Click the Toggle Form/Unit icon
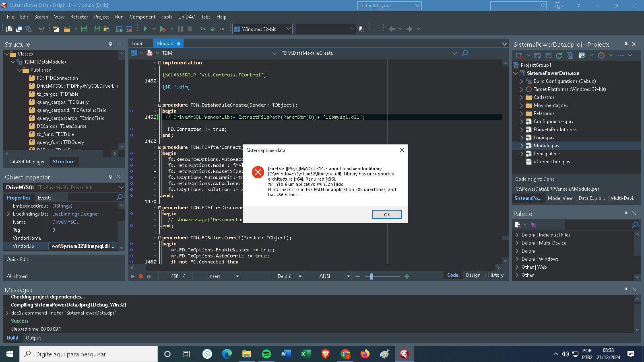 pos(29,29)
